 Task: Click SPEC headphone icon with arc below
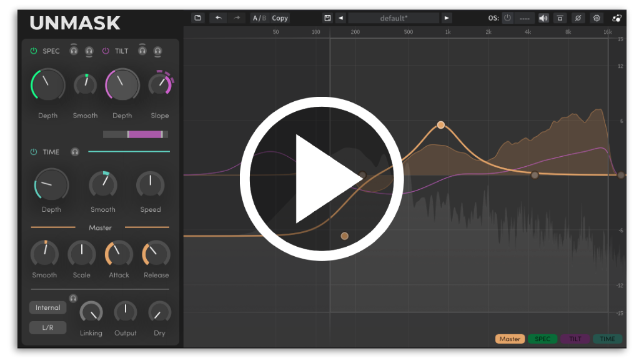click(89, 52)
